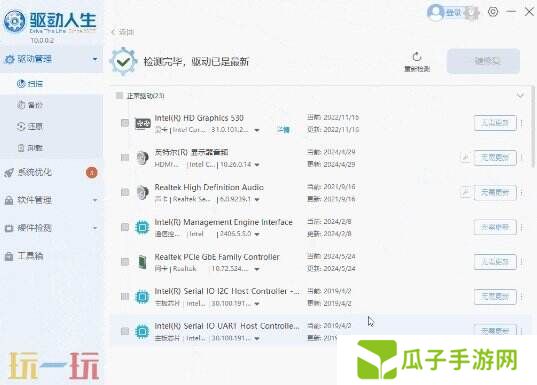The height and width of the screenshot is (385, 537).
Task: Click the driver list vertical scrollbar
Action: (x=533, y=127)
